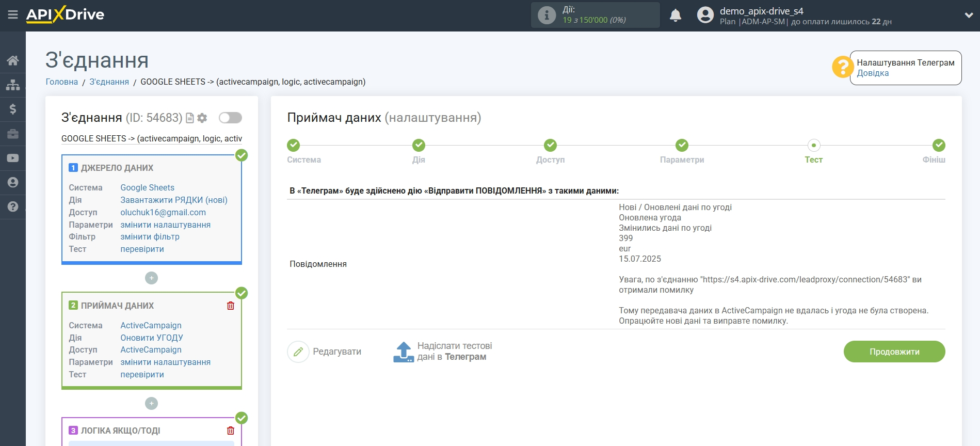This screenshot has width=980, height=446.
Task: Click the upload test data icon
Action: (404, 352)
